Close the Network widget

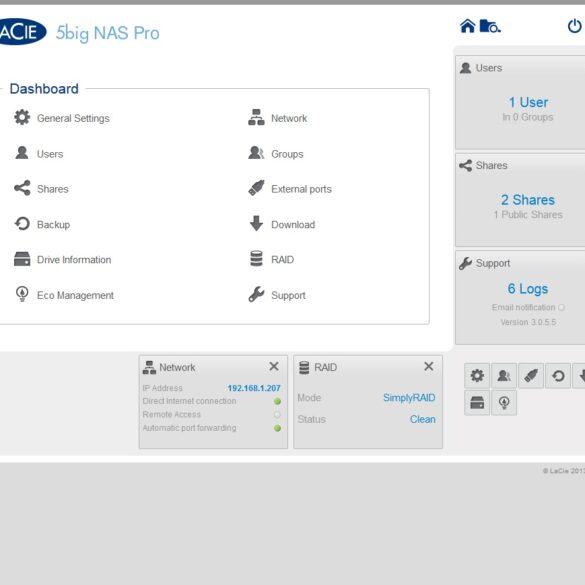[x=274, y=366]
